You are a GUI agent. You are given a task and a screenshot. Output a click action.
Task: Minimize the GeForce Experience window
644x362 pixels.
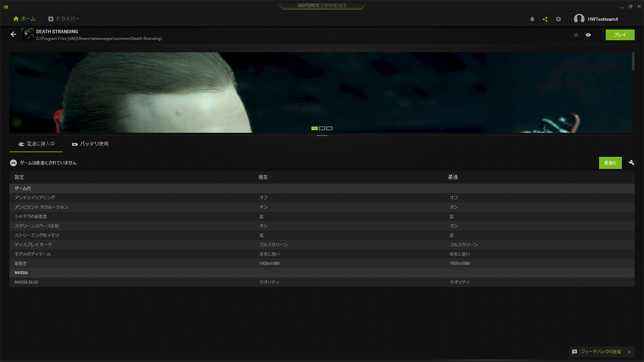(x=622, y=6)
